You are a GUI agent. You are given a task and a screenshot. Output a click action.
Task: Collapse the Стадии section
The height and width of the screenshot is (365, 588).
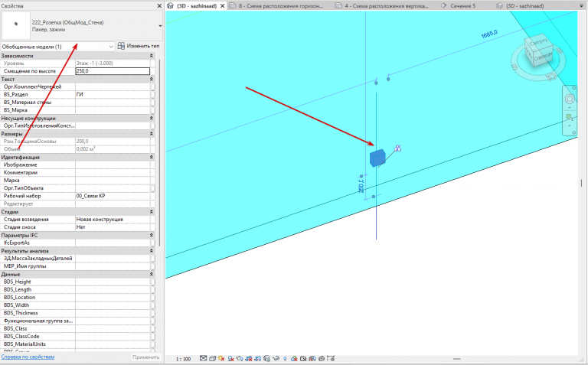(152, 212)
